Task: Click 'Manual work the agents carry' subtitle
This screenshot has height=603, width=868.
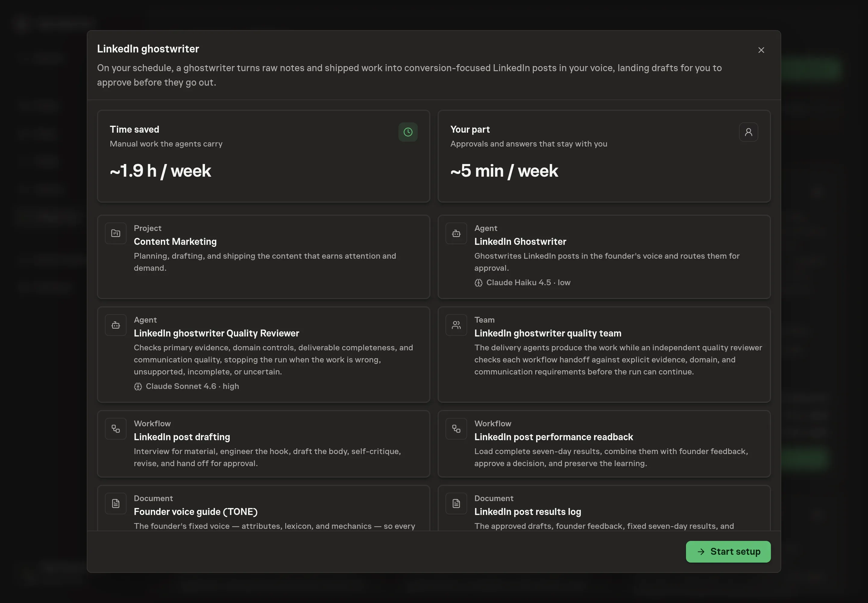Action: pyautogui.click(x=166, y=144)
